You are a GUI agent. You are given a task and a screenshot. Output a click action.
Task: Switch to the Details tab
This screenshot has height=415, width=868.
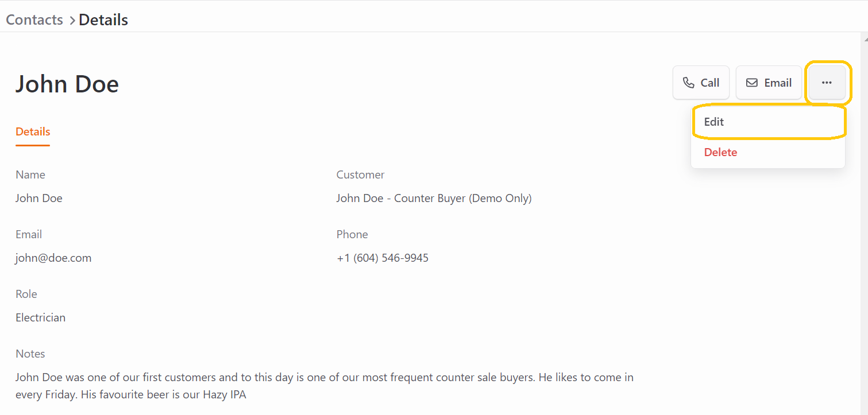[33, 131]
